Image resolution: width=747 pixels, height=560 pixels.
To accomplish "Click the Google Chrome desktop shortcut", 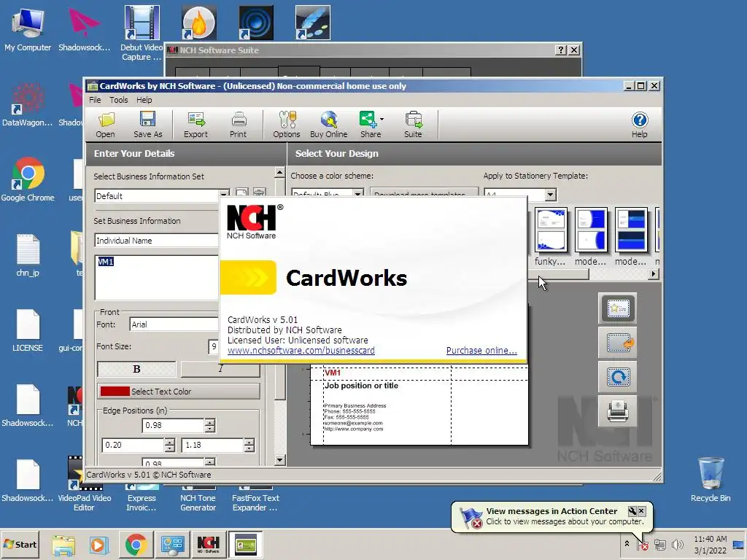I will tap(28, 179).
